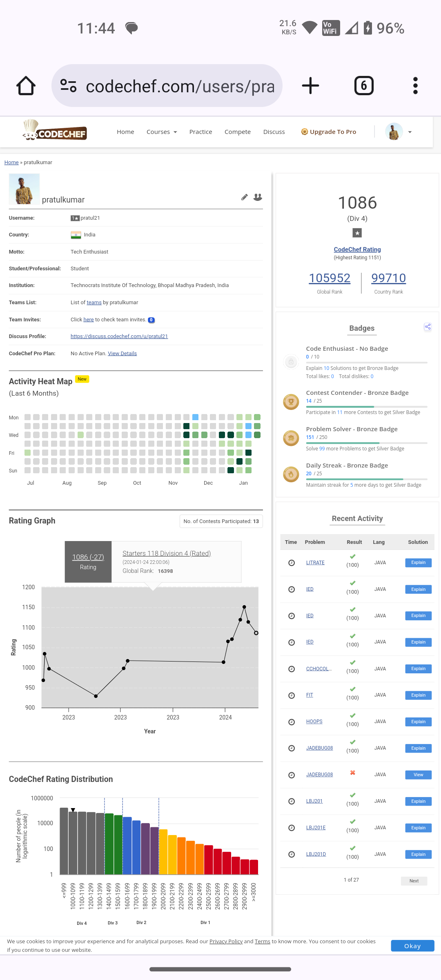Click the green 1400-1499 distribution bar
Screen dimensions: 441x980
point(109,844)
